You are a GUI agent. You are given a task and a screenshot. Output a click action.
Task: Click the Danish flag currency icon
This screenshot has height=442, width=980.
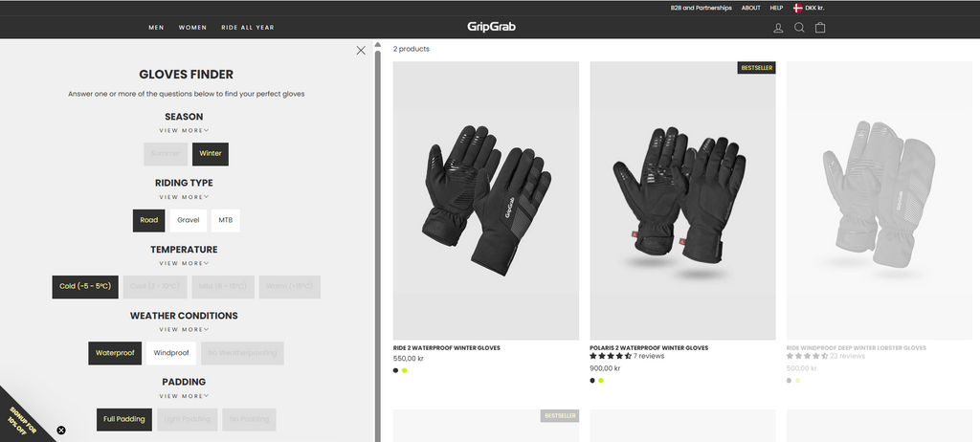[798, 8]
